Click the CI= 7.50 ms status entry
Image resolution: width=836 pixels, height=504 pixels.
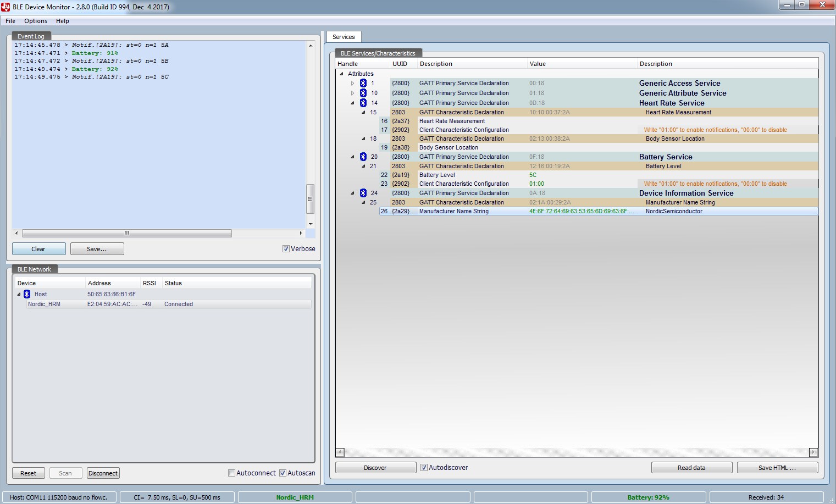coord(177,497)
